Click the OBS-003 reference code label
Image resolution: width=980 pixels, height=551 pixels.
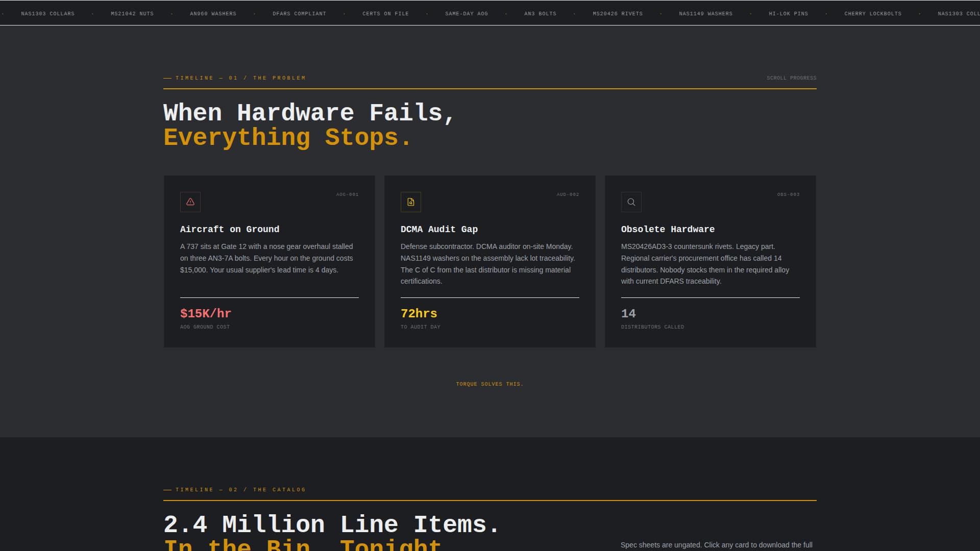789,194
